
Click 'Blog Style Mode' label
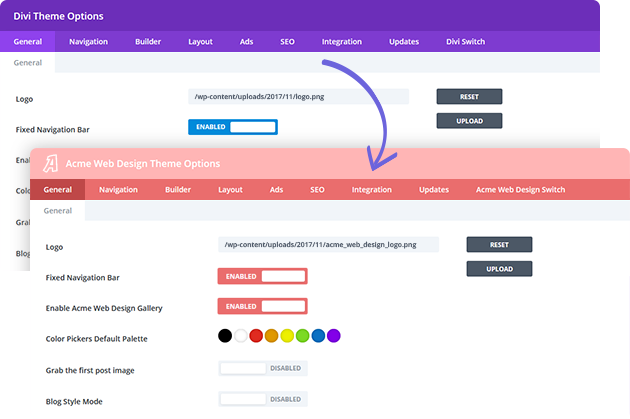click(74, 401)
